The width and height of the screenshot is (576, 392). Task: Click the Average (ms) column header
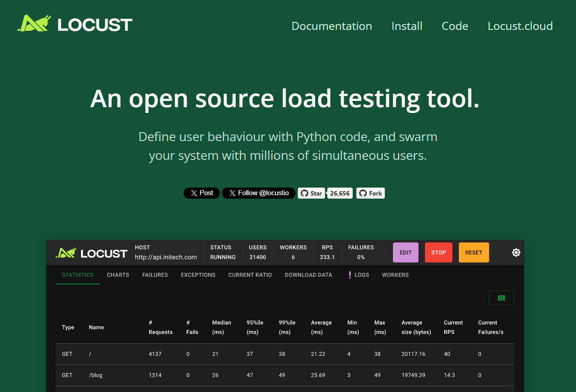tap(321, 327)
